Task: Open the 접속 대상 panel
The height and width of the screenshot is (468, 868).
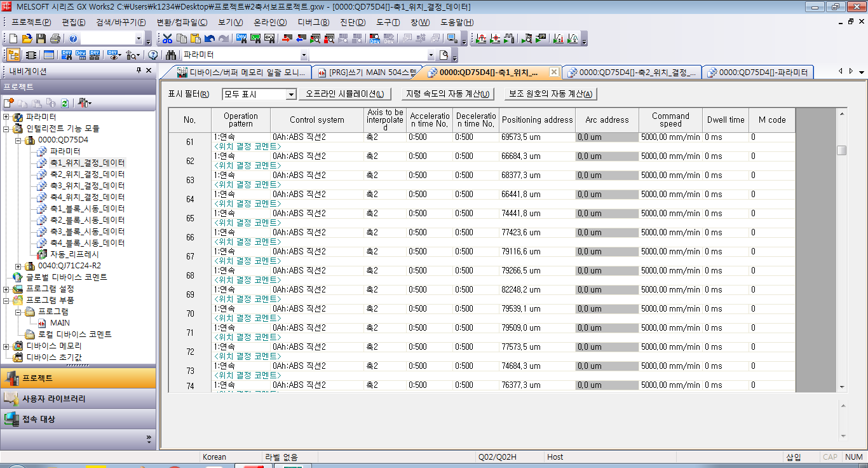Action: pos(78,419)
